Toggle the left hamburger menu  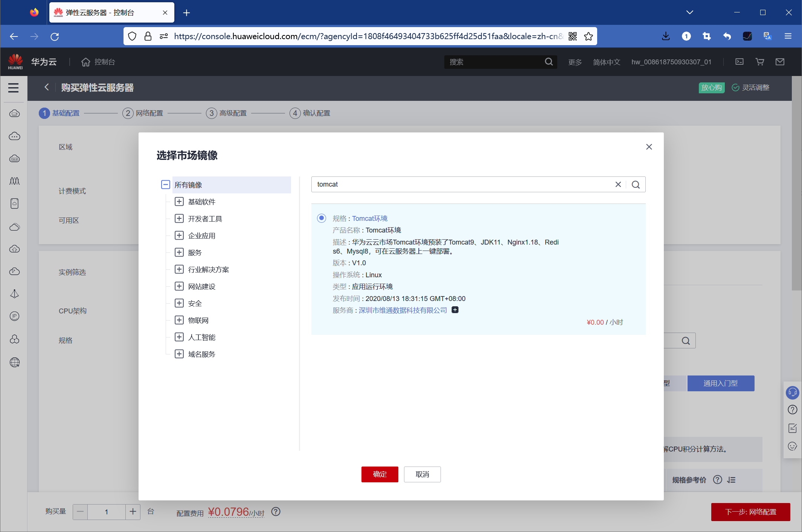pyautogui.click(x=14, y=88)
